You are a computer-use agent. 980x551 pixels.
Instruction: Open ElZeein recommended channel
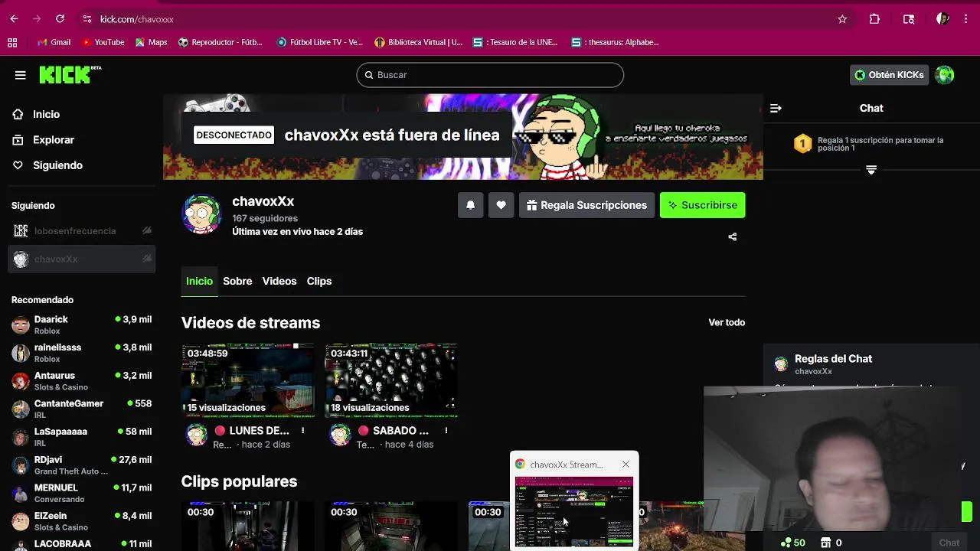coord(81,521)
